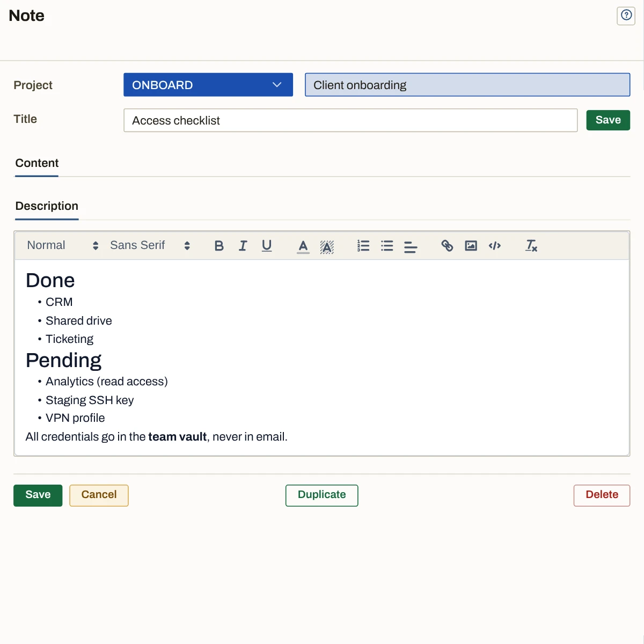Duplicate this note
This screenshot has height=644, width=644.
(x=322, y=495)
